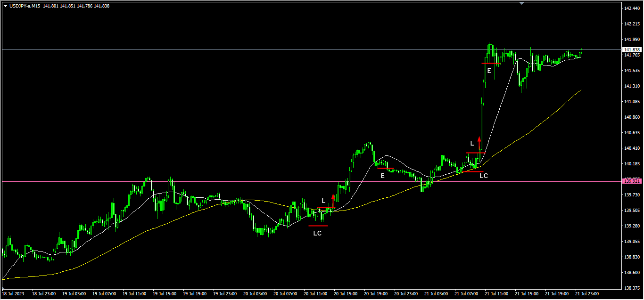
Task: Open the dropdown triangle beside USDJPY-a,M15
Action: [5, 6]
